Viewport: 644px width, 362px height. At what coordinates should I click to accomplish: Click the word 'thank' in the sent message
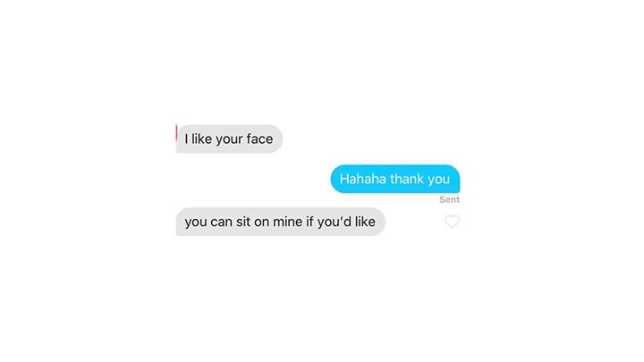[407, 179]
